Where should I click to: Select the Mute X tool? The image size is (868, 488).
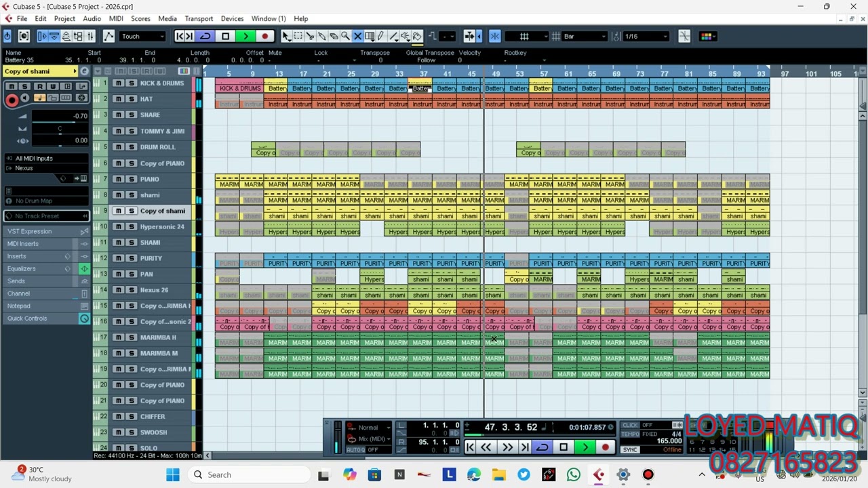point(357,36)
